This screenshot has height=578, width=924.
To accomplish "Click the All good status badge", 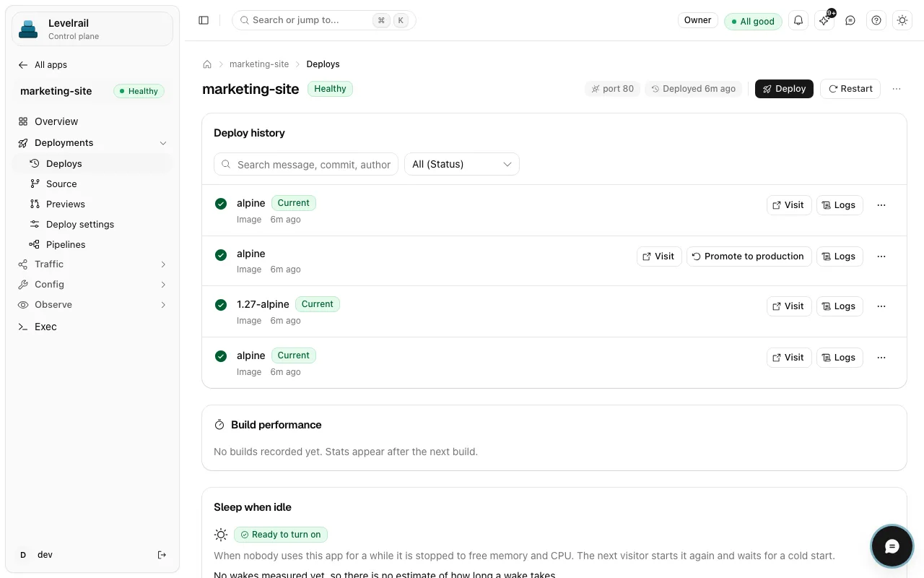I will [754, 21].
